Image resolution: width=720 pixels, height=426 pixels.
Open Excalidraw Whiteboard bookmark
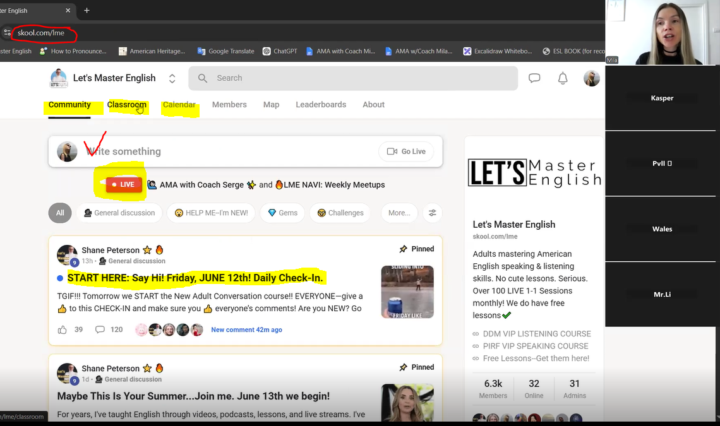[498, 51]
